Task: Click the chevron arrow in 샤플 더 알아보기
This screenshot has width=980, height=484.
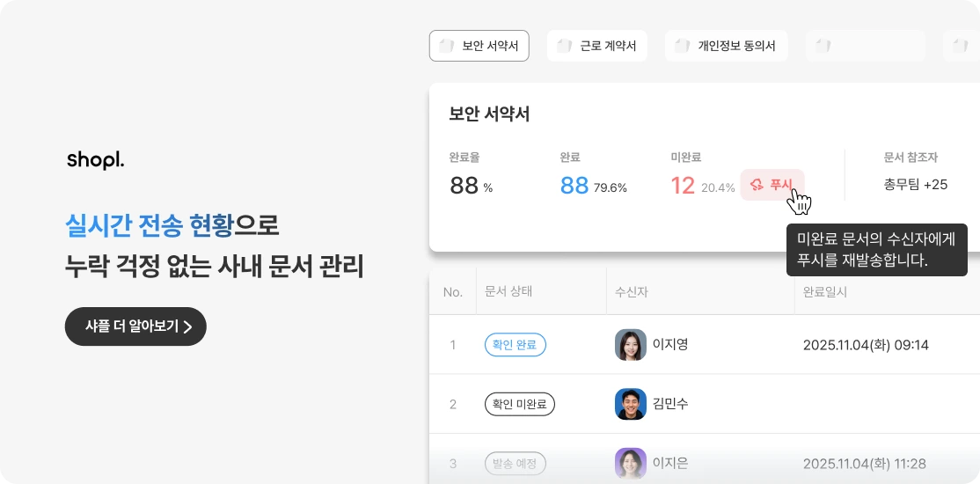Action: [x=187, y=326]
